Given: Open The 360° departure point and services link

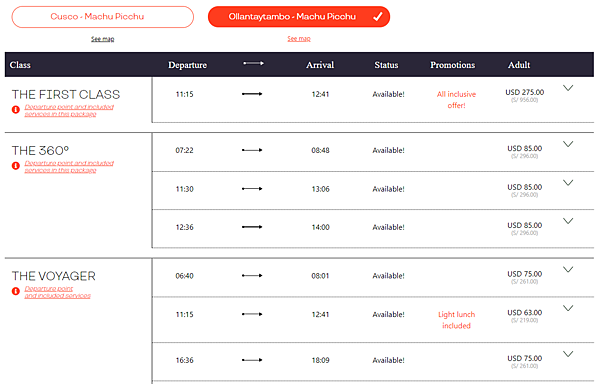Looking at the screenshot, I should 69,166.
